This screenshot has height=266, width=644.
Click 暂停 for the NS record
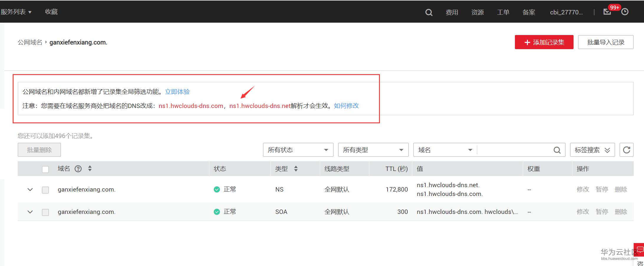point(602,189)
